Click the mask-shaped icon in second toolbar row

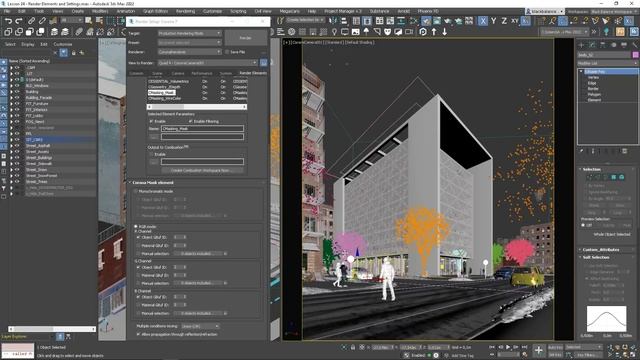click(387, 31)
